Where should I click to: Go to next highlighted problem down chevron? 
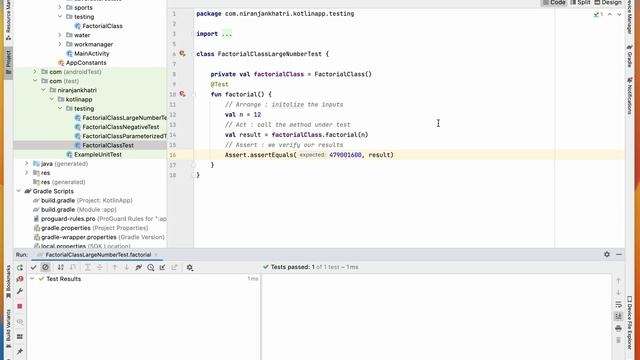[x=619, y=14]
